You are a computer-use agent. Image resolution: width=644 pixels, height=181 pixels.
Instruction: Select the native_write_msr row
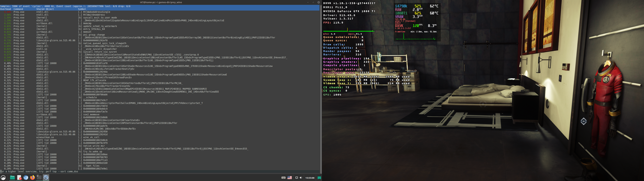(160, 146)
